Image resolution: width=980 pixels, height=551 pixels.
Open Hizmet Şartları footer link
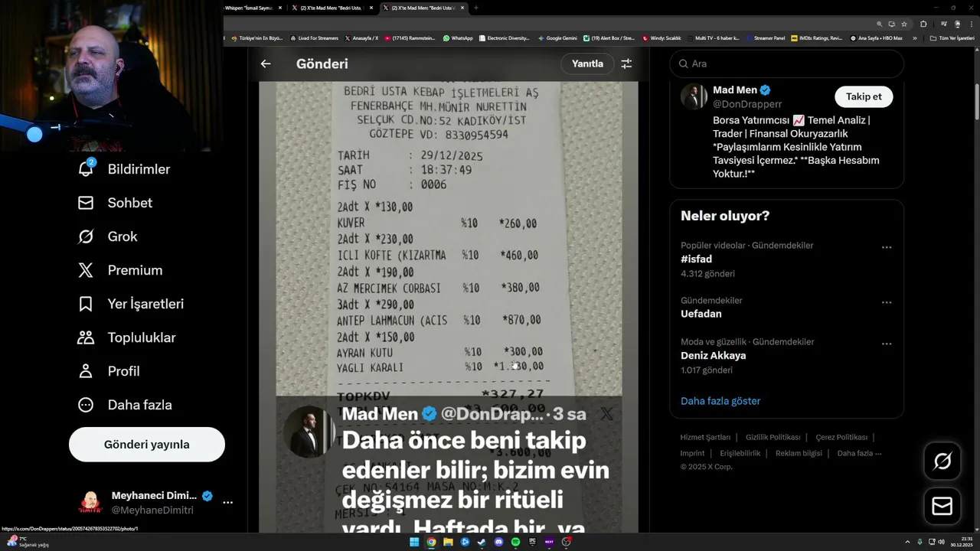point(705,438)
